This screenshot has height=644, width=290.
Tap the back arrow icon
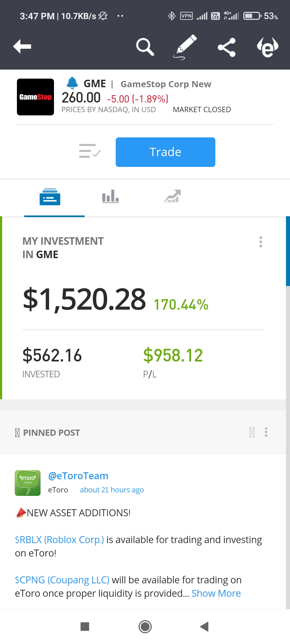coord(22,46)
